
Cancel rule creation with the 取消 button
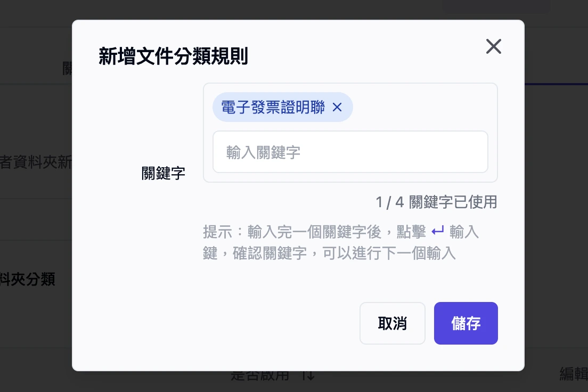tap(393, 323)
